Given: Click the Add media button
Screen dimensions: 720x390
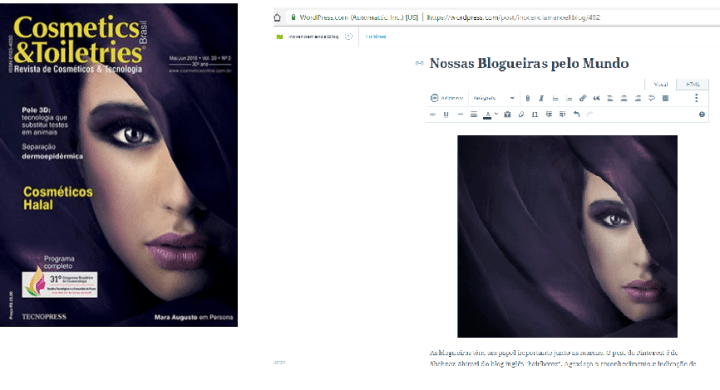Looking at the screenshot, I should coord(446,98).
